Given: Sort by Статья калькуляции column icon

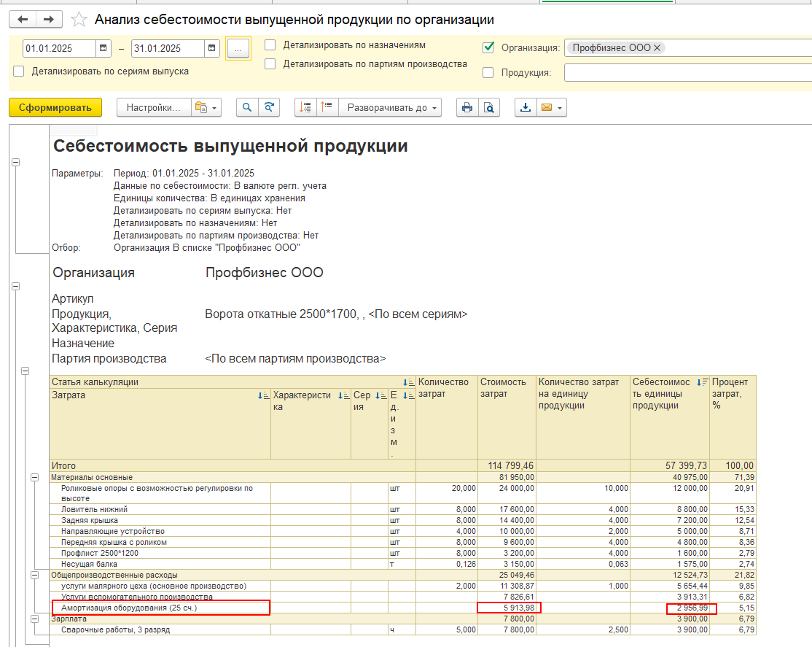Looking at the screenshot, I should (x=409, y=383).
